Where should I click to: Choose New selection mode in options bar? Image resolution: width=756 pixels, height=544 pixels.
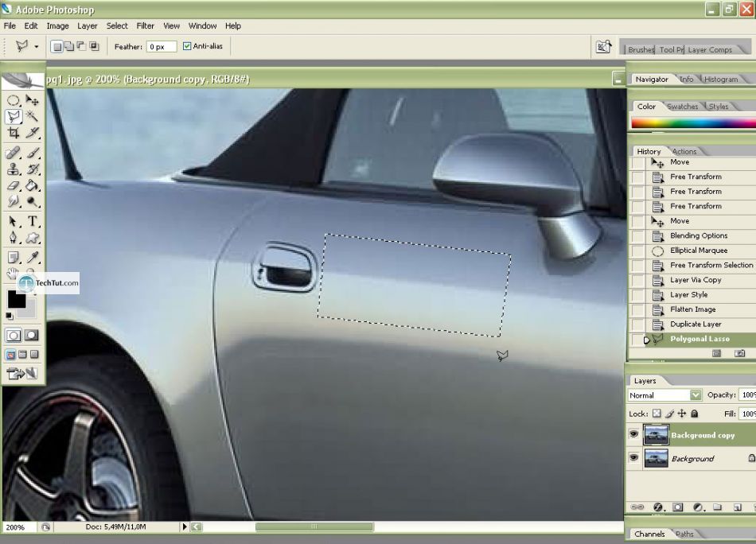57,46
